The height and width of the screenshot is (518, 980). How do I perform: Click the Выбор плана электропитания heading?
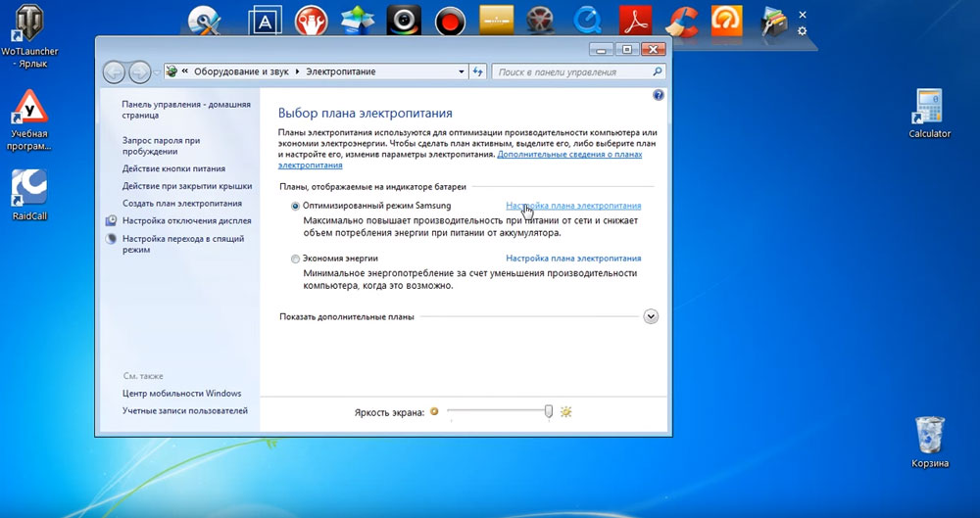coord(365,114)
